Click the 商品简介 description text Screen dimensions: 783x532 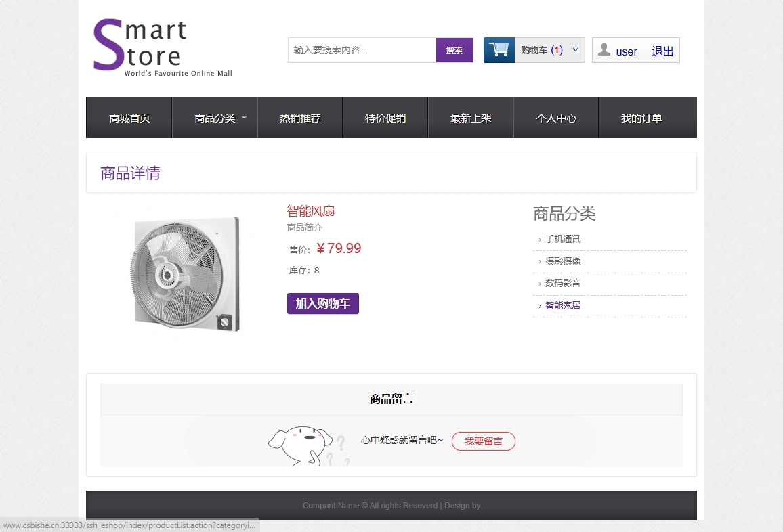click(305, 227)
